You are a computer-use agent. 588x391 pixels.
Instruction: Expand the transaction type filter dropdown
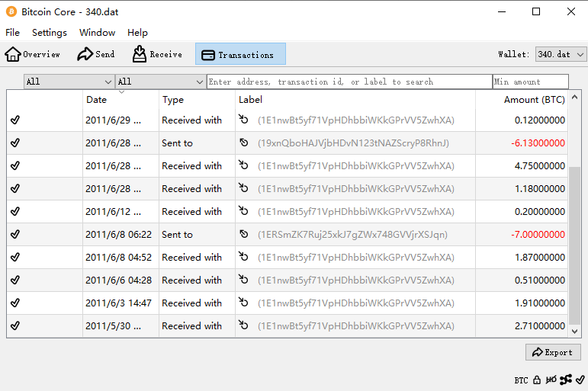point(160,82)
